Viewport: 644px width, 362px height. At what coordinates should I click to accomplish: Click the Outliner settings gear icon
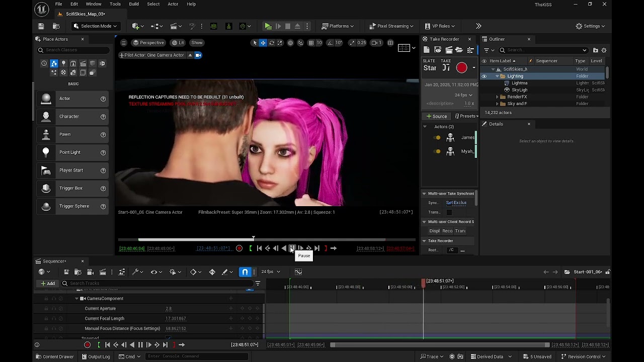[604, 50]
